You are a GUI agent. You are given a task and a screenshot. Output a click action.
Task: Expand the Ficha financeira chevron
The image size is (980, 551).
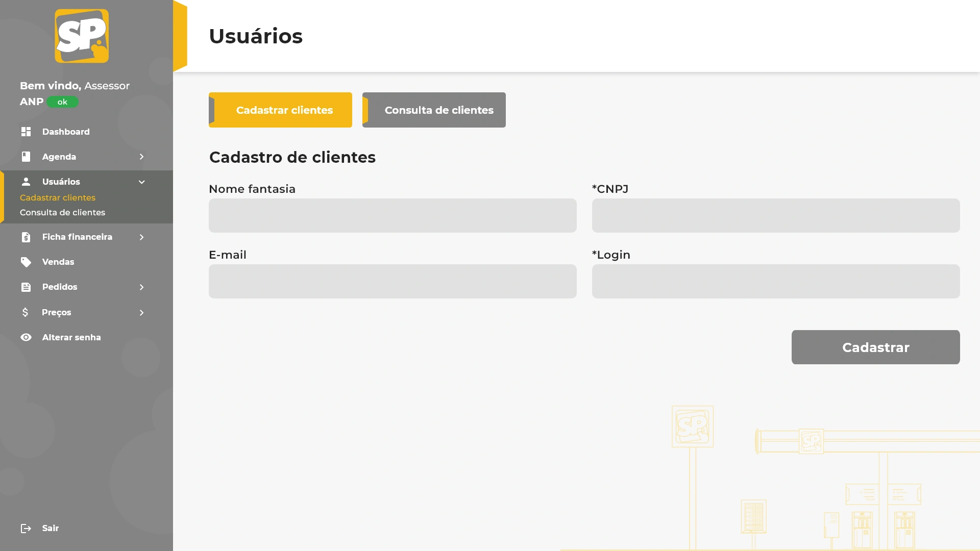click(142, 237)
